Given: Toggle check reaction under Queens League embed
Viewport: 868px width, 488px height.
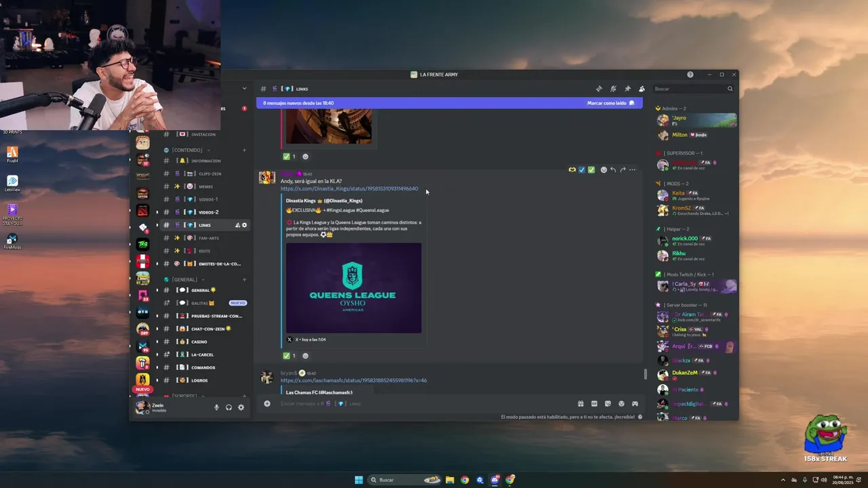Looking at the screenshot, I should (x=290, y=356).
